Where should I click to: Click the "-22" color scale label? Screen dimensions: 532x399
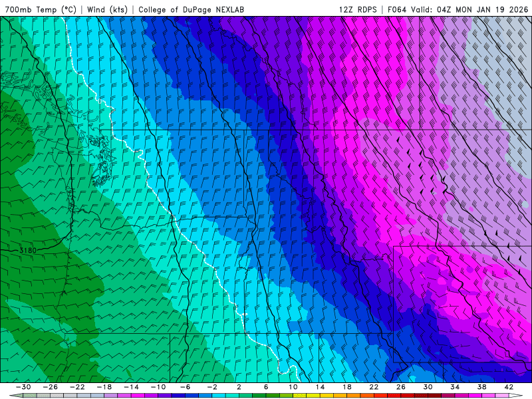coord(77,387)
